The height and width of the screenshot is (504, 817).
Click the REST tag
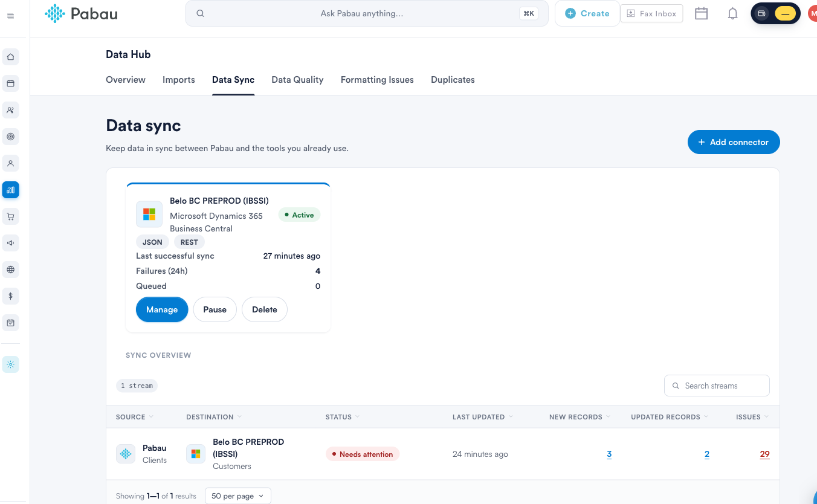click(x=189, y=242)
